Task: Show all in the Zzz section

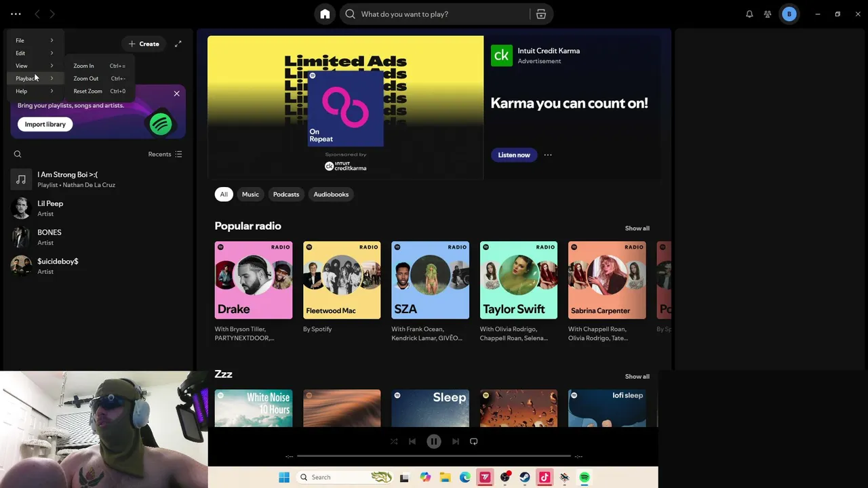Action: coord(637,376)
